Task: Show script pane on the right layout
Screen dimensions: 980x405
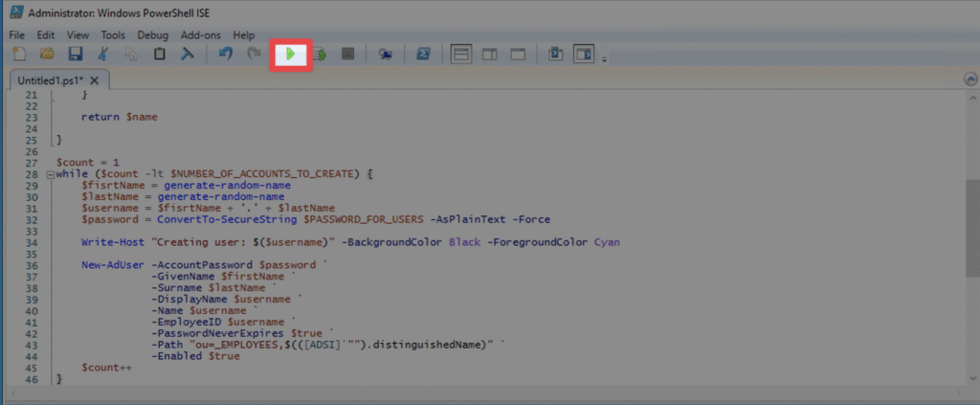Action: [489, 56]
